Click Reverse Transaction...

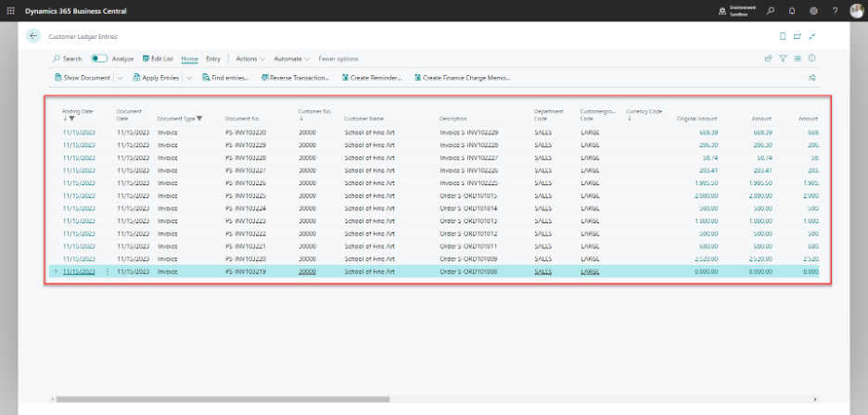coord(295,78)
